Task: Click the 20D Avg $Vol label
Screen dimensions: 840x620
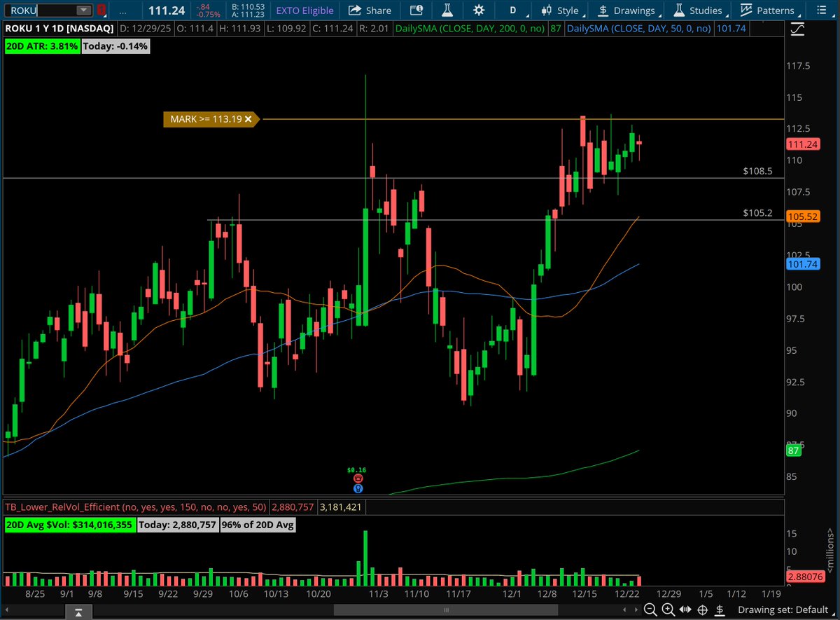Action: (69, 525)
